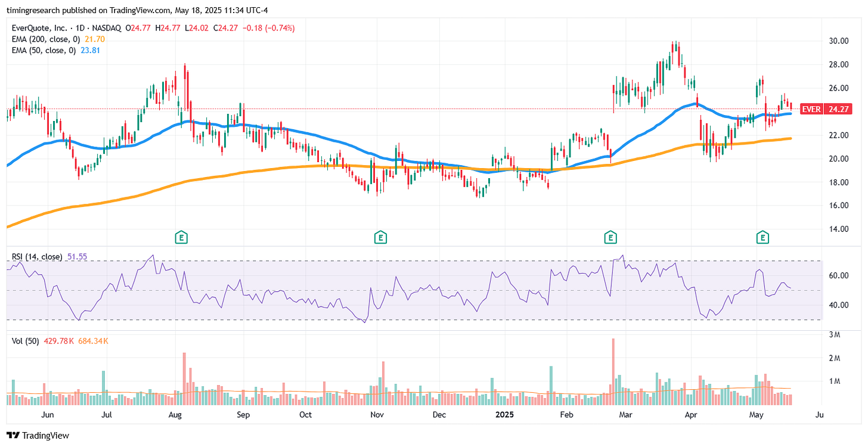Click the Mar label on time axis
This screenshot has height=447, width=868.
tap(627, 414)
